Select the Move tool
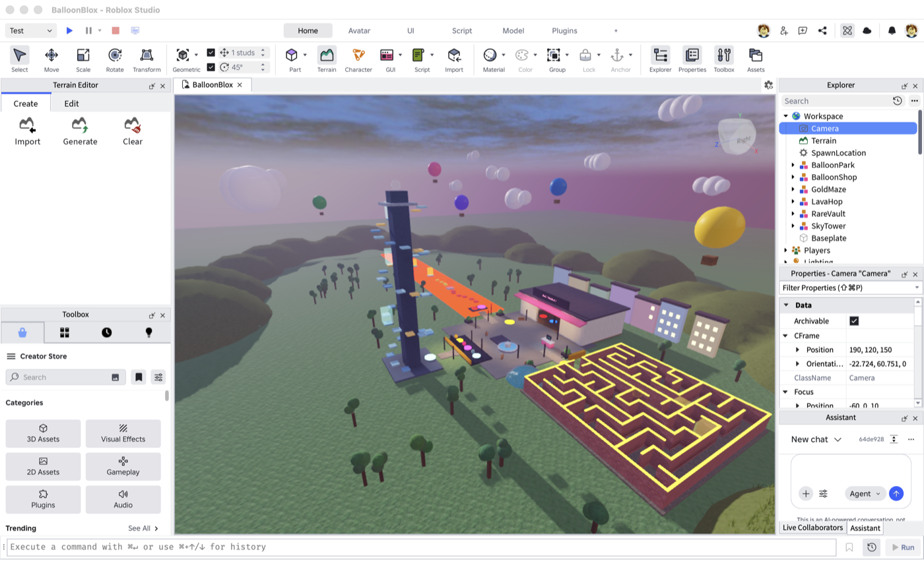This screenshot has width=924, height=579. coord(51,59)
